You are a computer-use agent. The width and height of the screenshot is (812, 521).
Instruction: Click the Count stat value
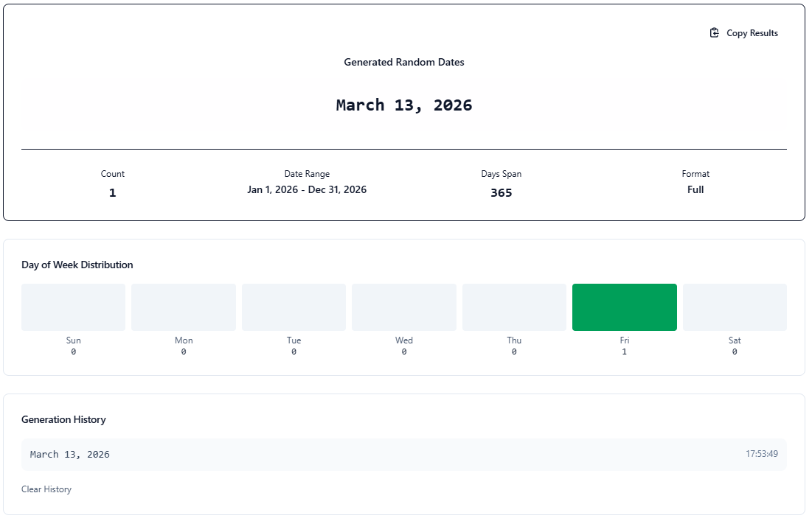112,192
